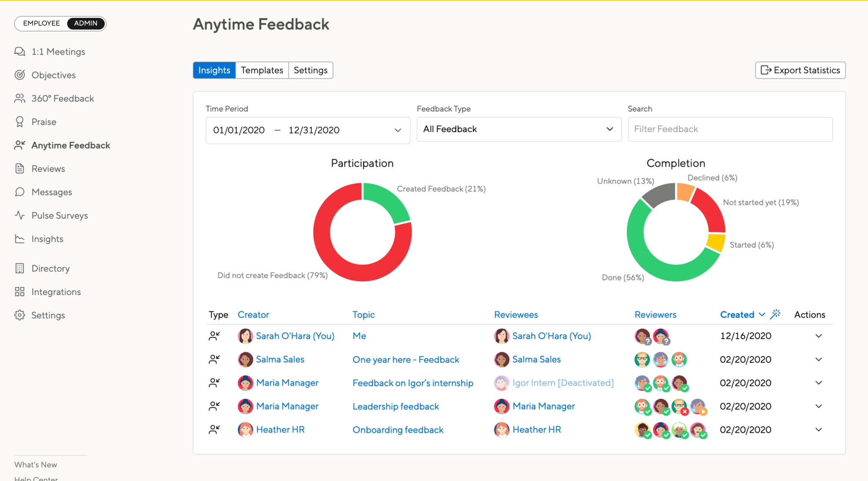This screenshot has height=481, width=868.
Task: Expand actions for the Leadership feedback row
Action: (818, 406)
